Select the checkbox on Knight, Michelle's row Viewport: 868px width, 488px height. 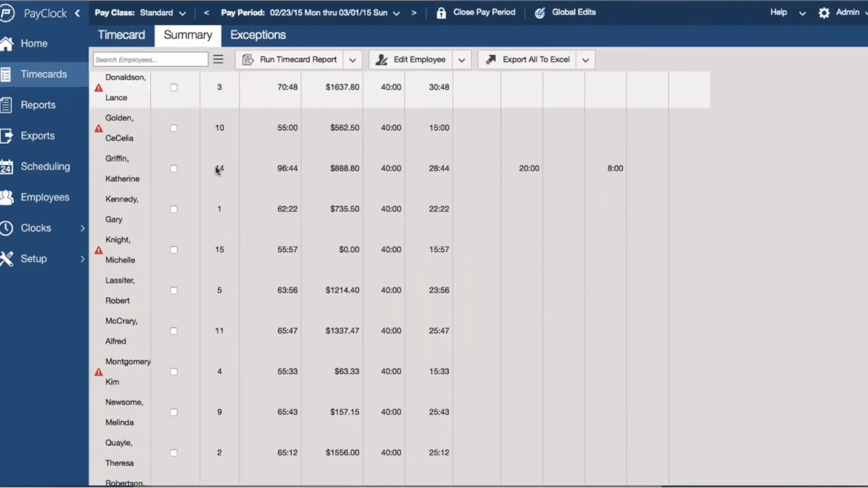pyautogui.click(x=174, y=249)
